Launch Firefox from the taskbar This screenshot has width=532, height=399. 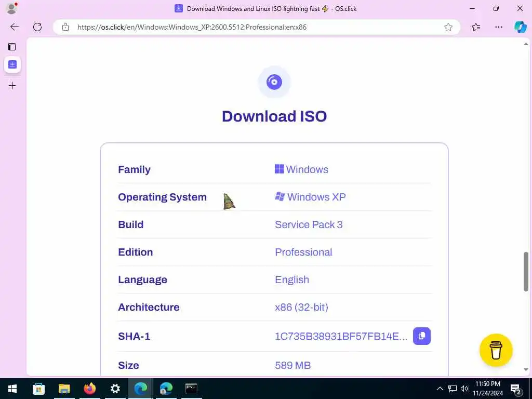coord(89,389)
